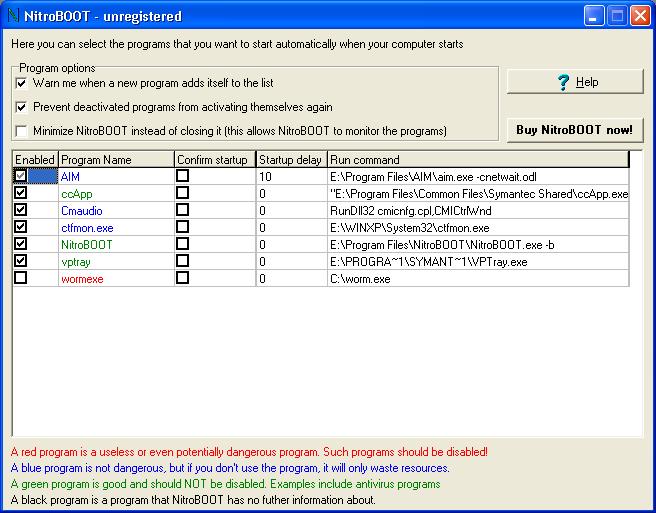Select Cmaudio program name

click(x=82, y=211)
